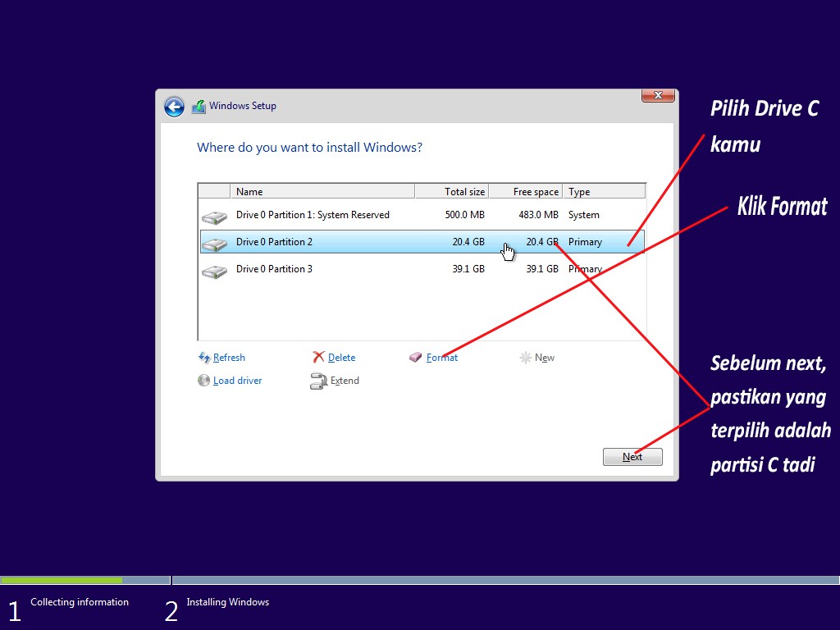Click the Collecting information step label
Image resolution: width=840 pixels, height=630 pixels.
click(x=80, y=602)
